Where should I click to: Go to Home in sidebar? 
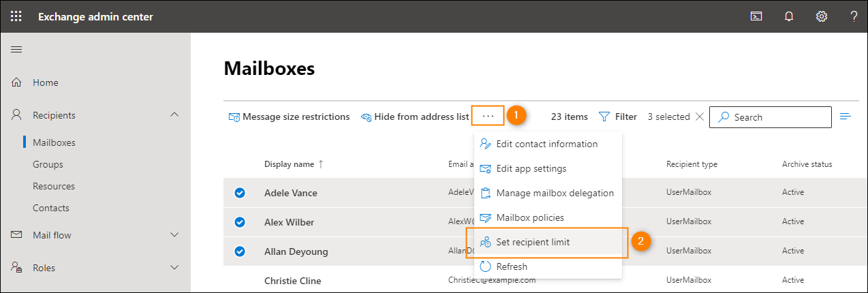(46, 82)
